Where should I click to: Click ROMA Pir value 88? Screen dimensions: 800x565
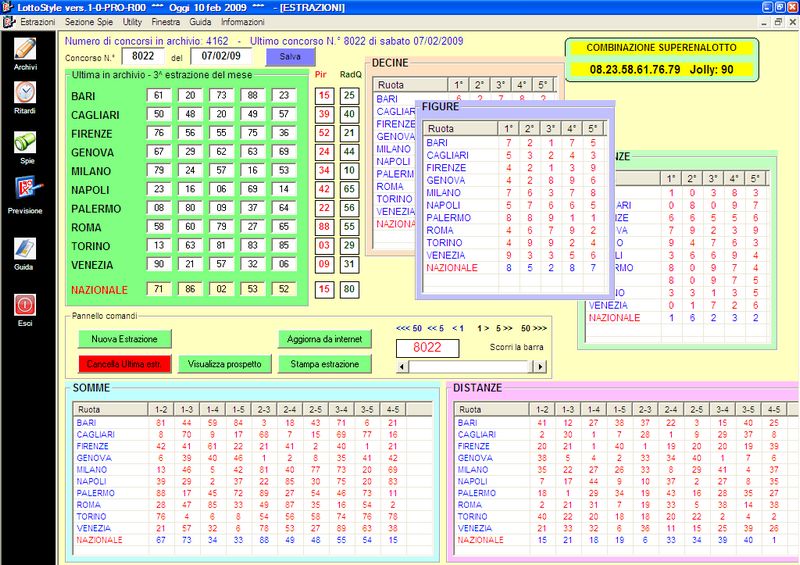click(324, 227)
